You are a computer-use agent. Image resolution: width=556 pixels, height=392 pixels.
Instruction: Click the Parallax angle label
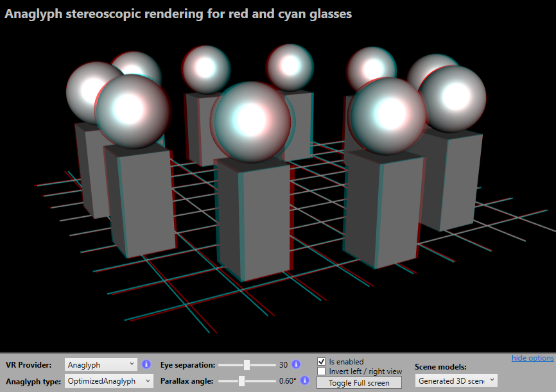coord(187,381)
